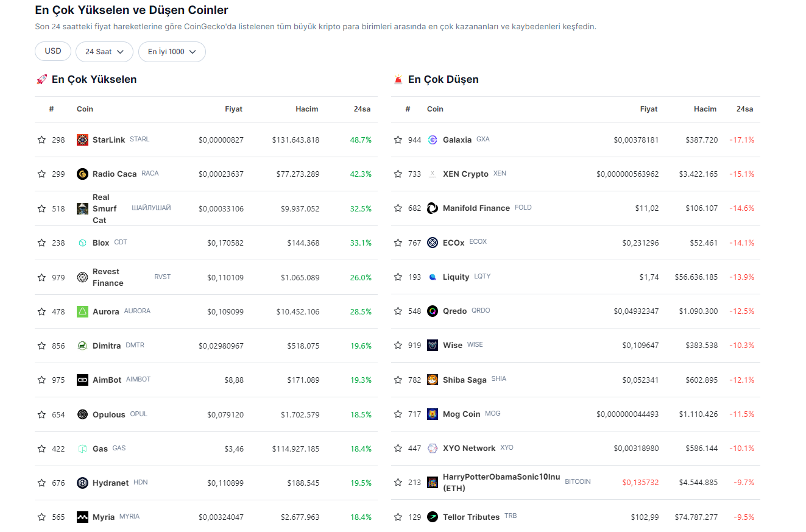
Task: Open the Liquity coin link
Action: (x=456, y=277)
